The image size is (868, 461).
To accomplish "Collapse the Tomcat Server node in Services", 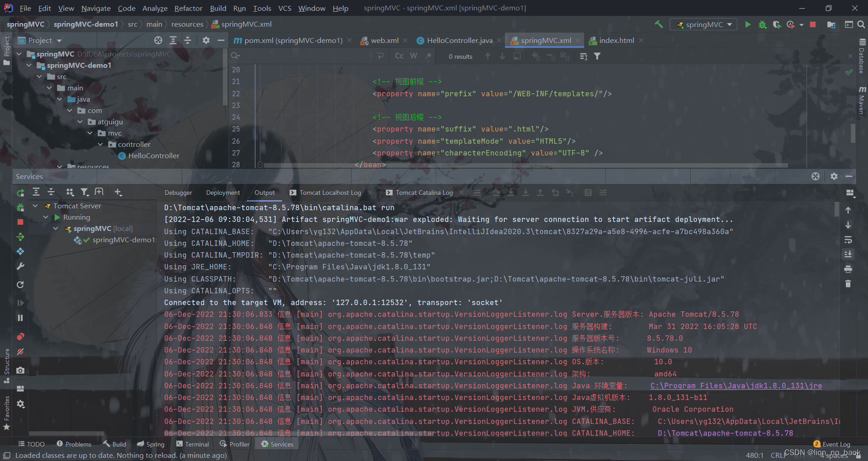I will pyautogui.click(x=35, y=206).
